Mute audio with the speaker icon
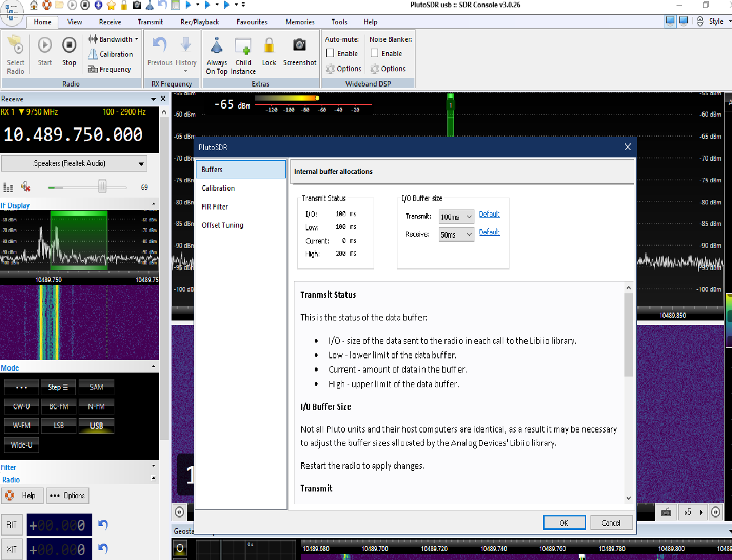732x560 pixels. [x=25, y=187]
